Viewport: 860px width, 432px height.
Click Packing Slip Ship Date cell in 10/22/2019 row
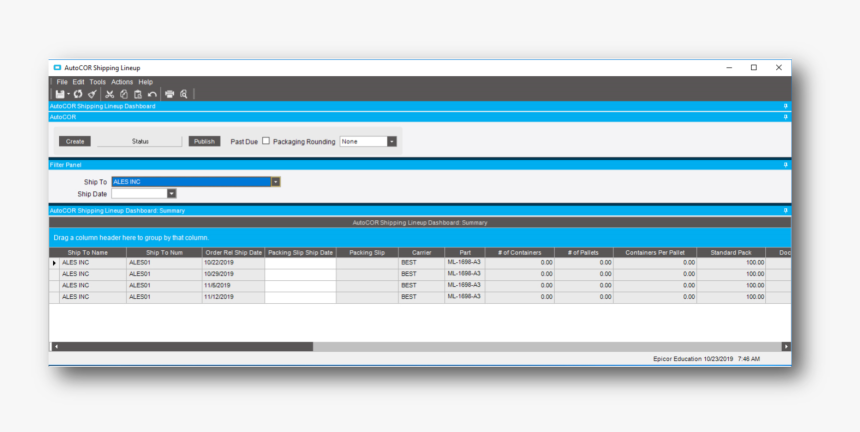click(301, 263)
